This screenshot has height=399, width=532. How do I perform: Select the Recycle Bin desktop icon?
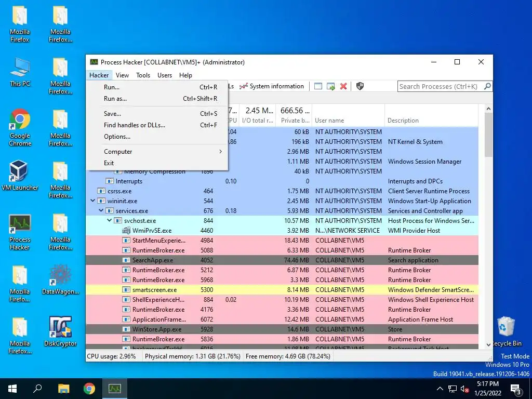coord(506,332)
